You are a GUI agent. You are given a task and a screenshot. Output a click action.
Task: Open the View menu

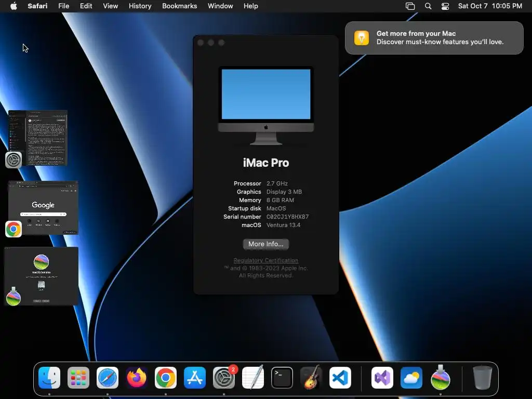tap(110, 6)
